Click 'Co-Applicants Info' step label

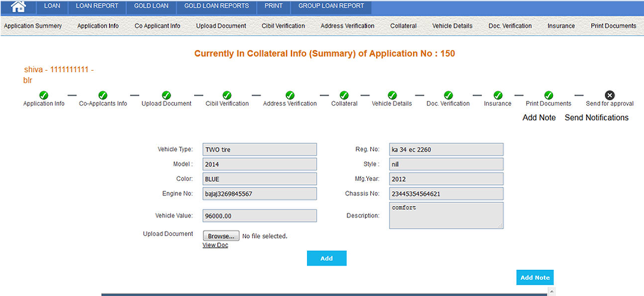102,104
